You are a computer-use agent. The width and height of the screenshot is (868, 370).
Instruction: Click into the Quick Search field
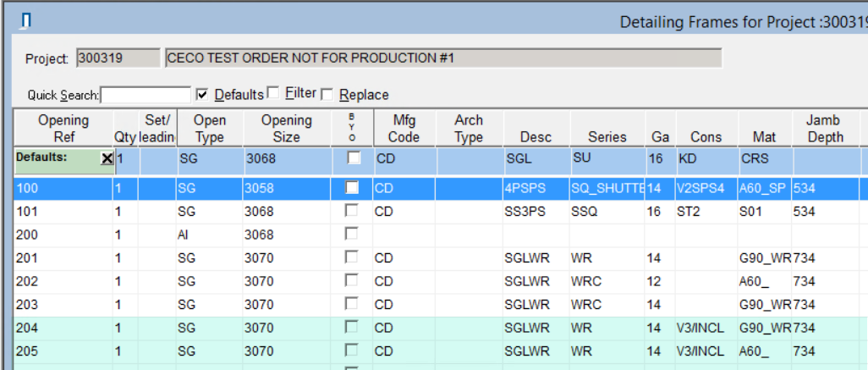(x=146, y=95)
